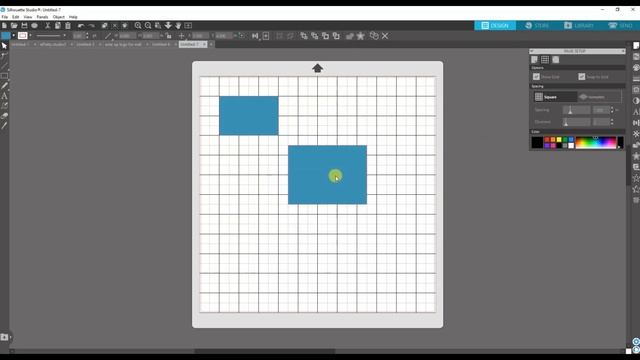Click the New document icon
This screenshot has width=640, height=360.
[x=4, y=26]
